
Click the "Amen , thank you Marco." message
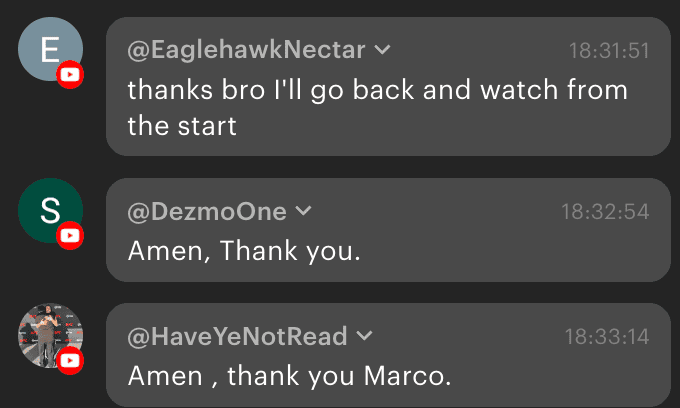point(290,376)
